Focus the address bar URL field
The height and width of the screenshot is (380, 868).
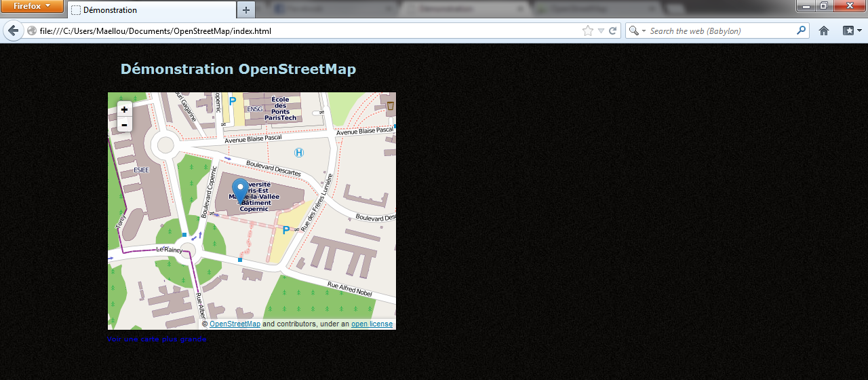click(x=305, y=31)
